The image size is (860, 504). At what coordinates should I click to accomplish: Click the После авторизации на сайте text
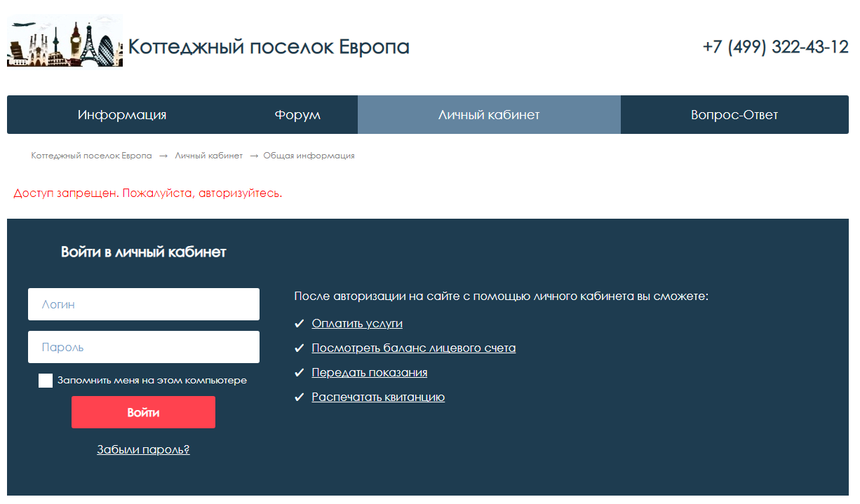point(502,297)
